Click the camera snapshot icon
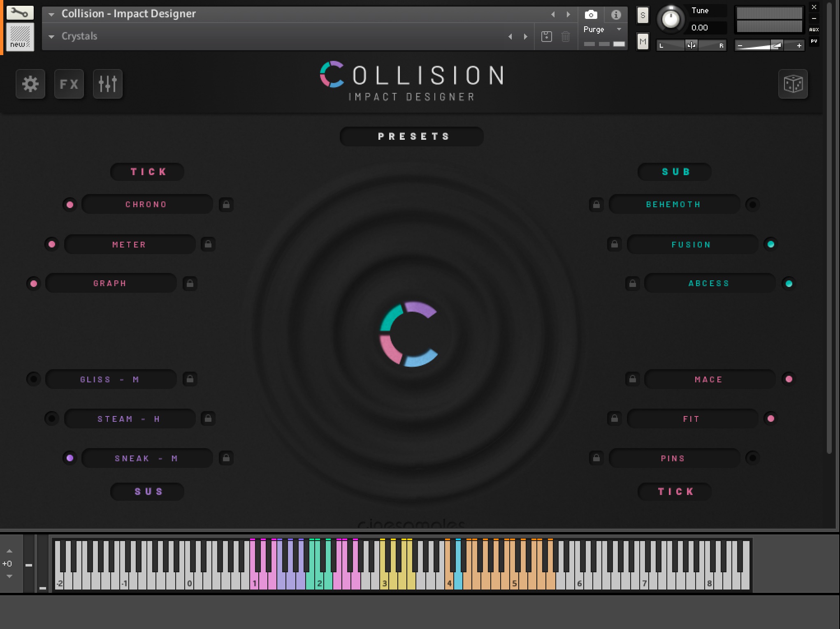 coord(591,15)
